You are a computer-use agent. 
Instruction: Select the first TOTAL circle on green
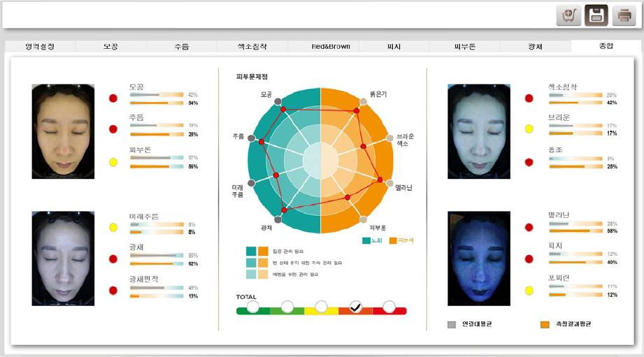pos(253,307)
